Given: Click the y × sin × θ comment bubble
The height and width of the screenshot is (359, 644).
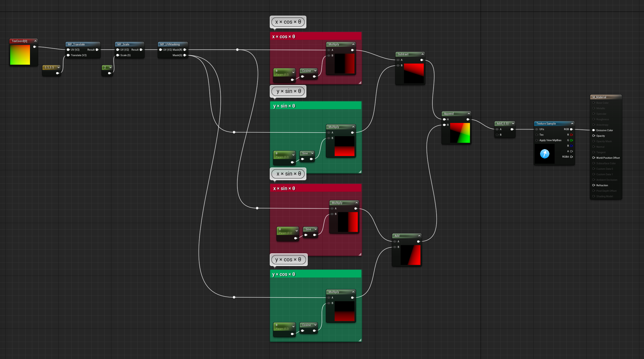Looking at the screenshot, I should [288, 91].
